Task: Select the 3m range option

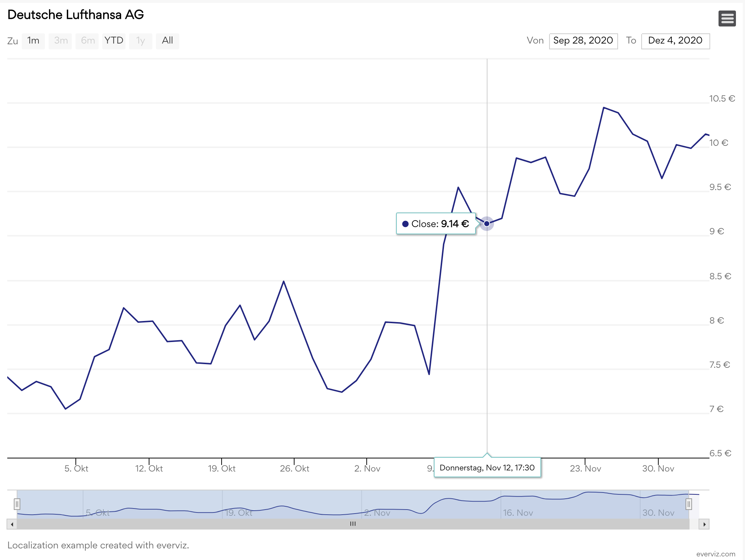Action: (x=60, y=41)
